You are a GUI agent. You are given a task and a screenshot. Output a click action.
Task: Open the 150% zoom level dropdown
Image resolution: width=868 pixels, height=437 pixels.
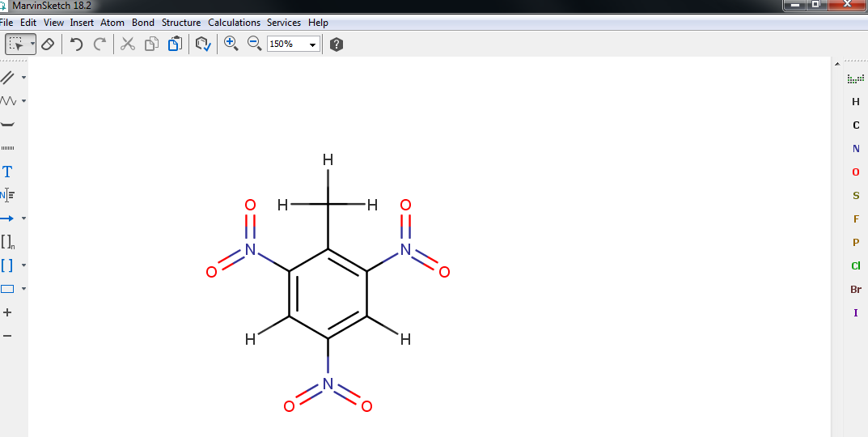pyautogui.click(x=313, y=45)
